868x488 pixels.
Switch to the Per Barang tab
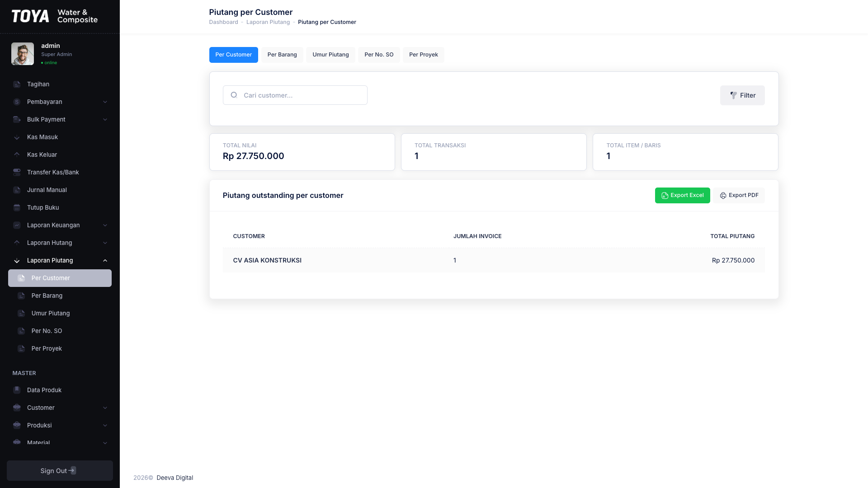(282, 55)
